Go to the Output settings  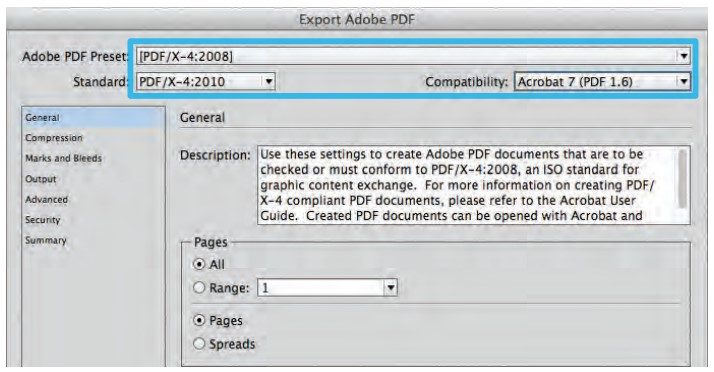pyautogui.click(x=41, y=179)
